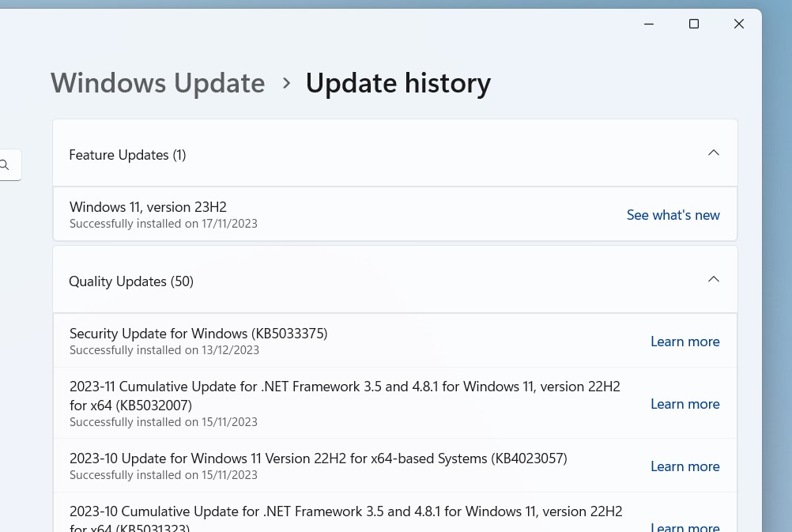Viewport: 792px width, 532px height.
Task: Collapse the Feature Updates section chevron
Action: (x=713, y=153)
